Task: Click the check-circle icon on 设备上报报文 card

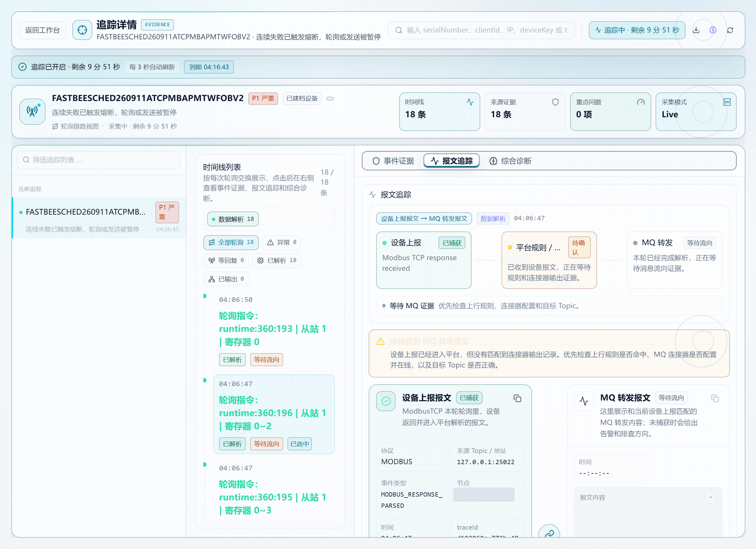Action: 386,401
